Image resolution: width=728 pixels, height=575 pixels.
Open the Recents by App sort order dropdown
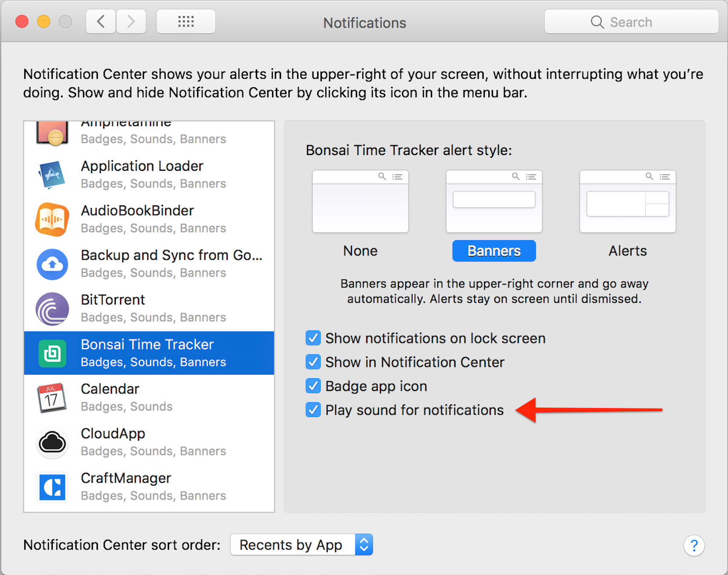point(301,545)
